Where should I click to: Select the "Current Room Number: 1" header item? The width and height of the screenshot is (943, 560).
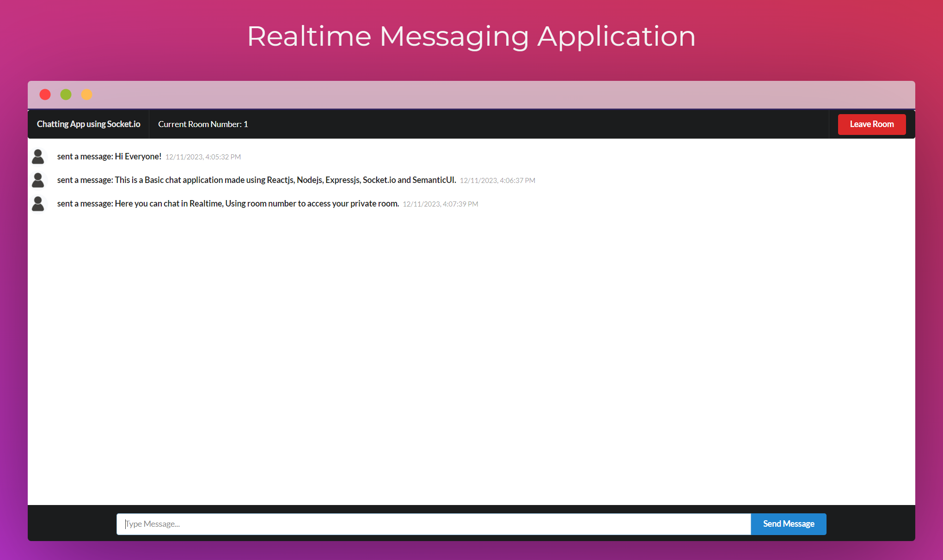point(203,124)
